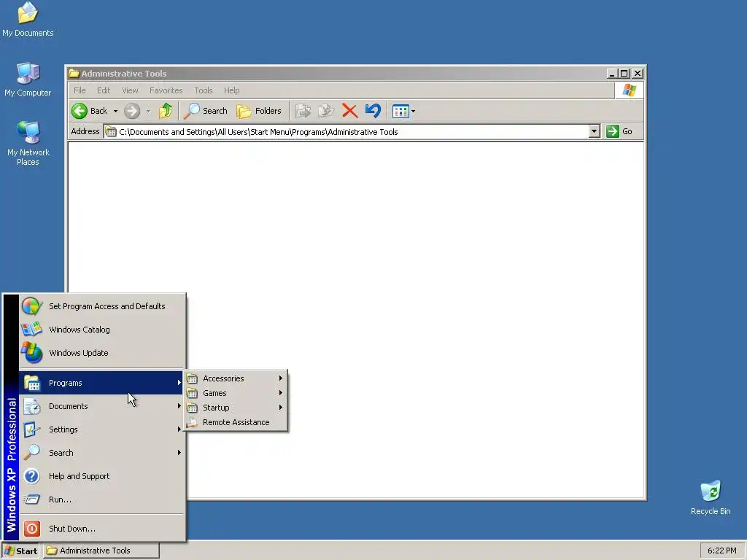
Task: Toggle the Folders pane button
Action: (x=259, y=111)
